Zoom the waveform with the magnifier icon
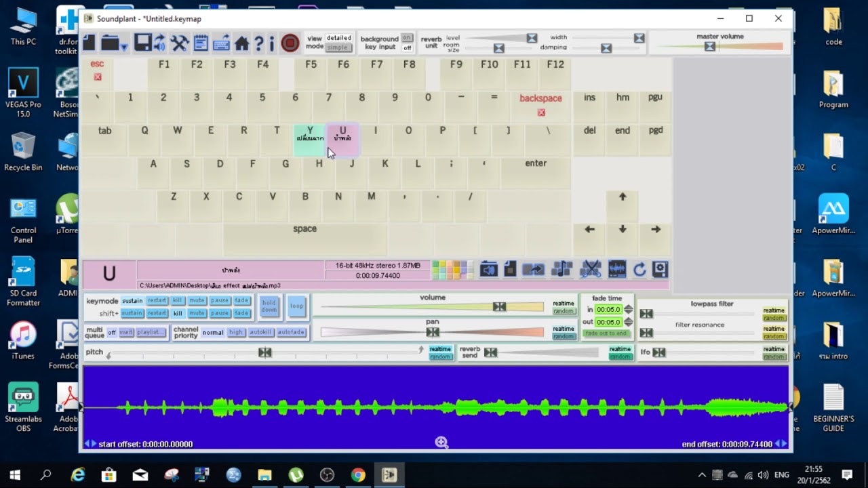This screenshot has height=488, width=868. tap(441, 443)
